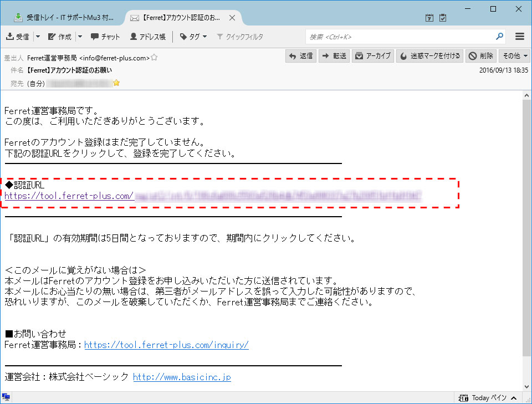Close the 【Ferret】 message tab
The height and width of the screenshot is (404, 532).
(x=232, y=18)
